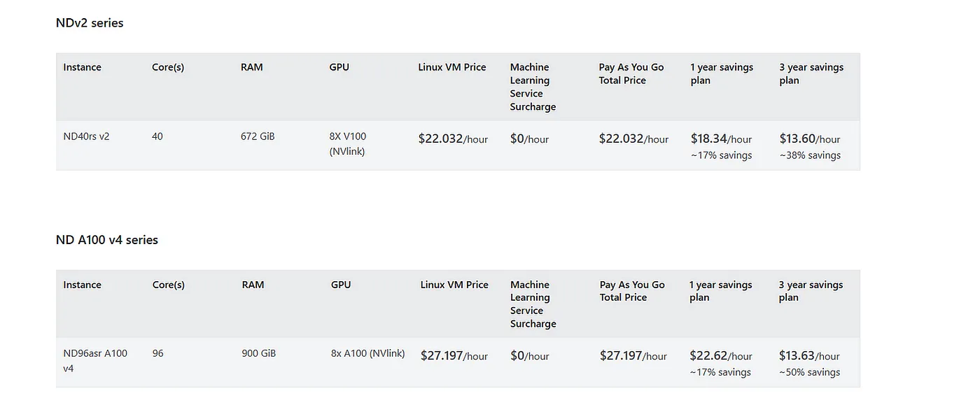980x412 pixels.
Task: Click the NDv2 series heading
Action: pyautogui.click(x=90, y=23)
